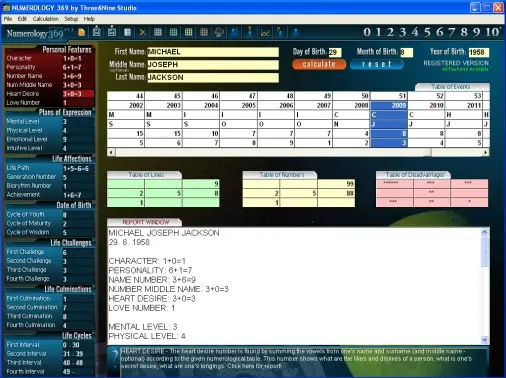The image size is (506, 378).
Task: Click the white grid table toolbar icon
Action: tap(158, 32)
